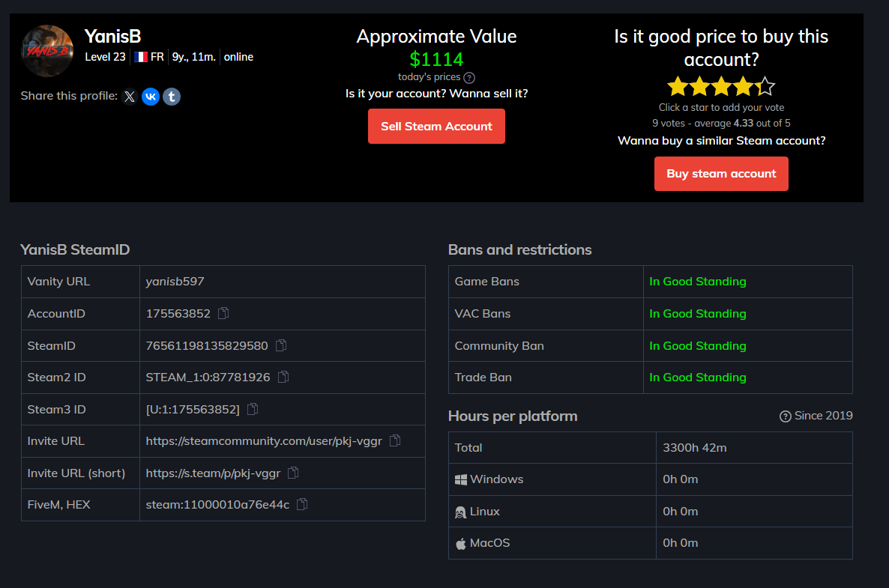Image resolution: width=889 pixels, height=588 pixels.
Task: Click the Level 23 label
Action: (x=106, y=57)
